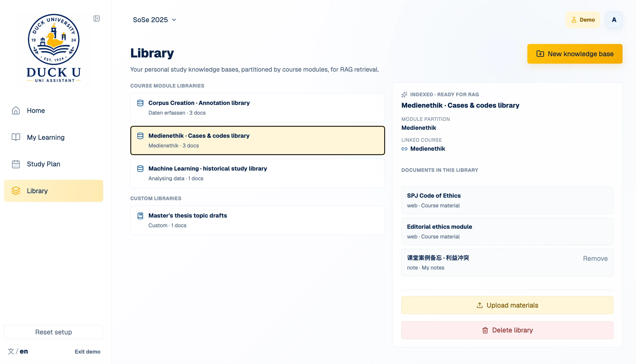Open the SPJ Code of Ethics document

click(x=507, y=200)
